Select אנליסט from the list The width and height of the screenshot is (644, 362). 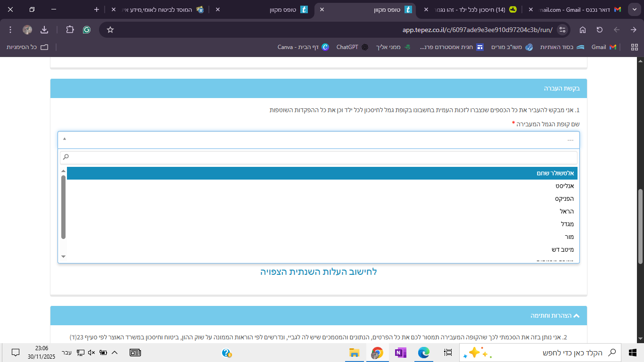click(x=322, y=186)
